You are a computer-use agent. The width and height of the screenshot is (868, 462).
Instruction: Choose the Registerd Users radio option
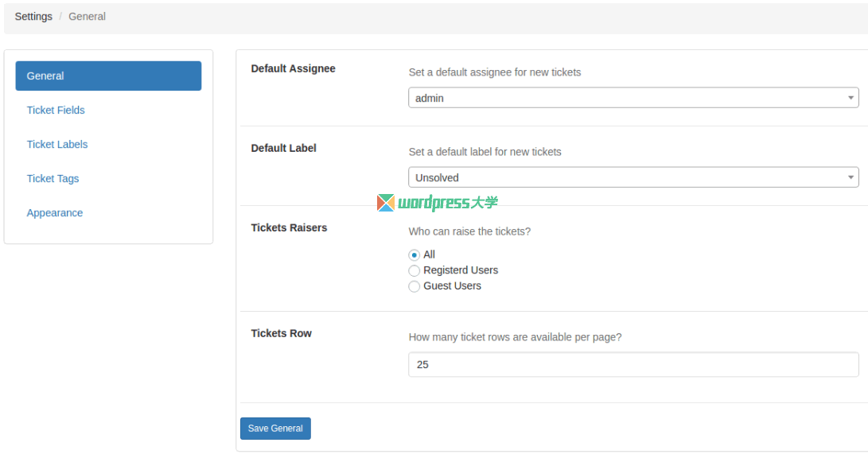pos(415,270)
